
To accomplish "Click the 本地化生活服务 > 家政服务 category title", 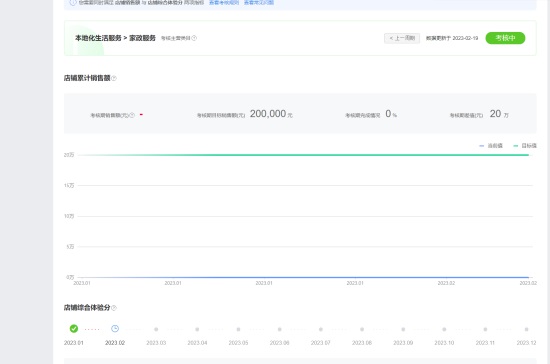I will 115,38.
